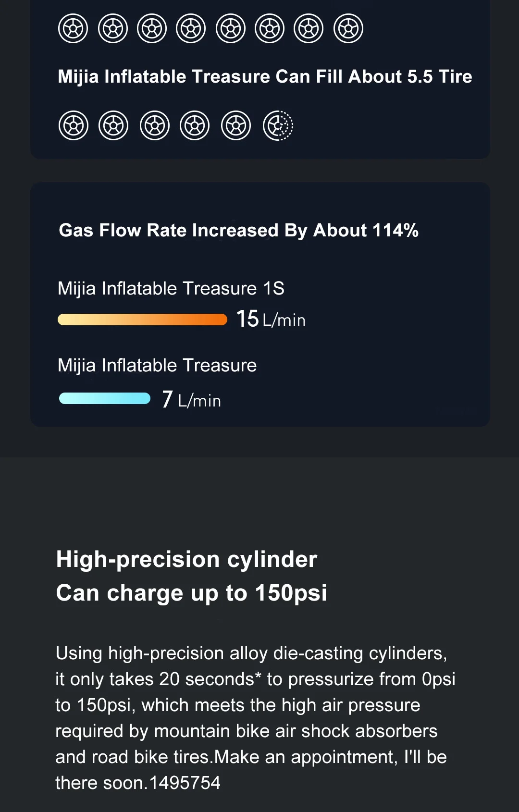The height and width of the screenshot is (812, 519).
Task: Click the full tire icon beside the dashed tire
Action: pyautogui.click(x=236, y=126)
